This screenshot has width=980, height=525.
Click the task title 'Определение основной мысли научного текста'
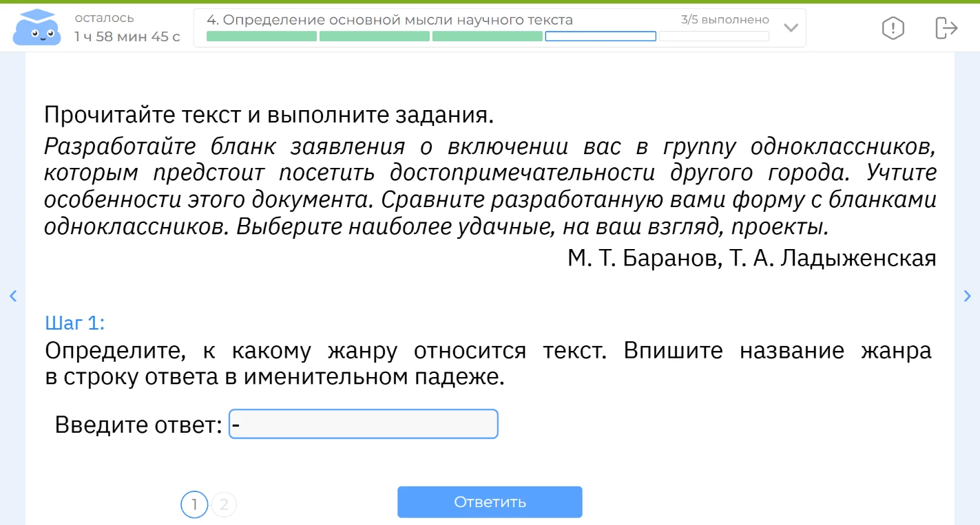398,20
